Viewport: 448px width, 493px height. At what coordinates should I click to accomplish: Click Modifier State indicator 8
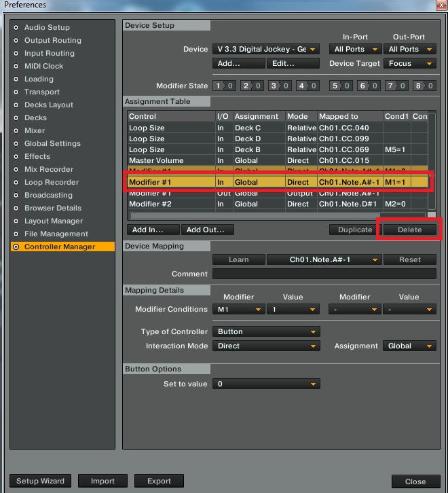tap(424, 86)
